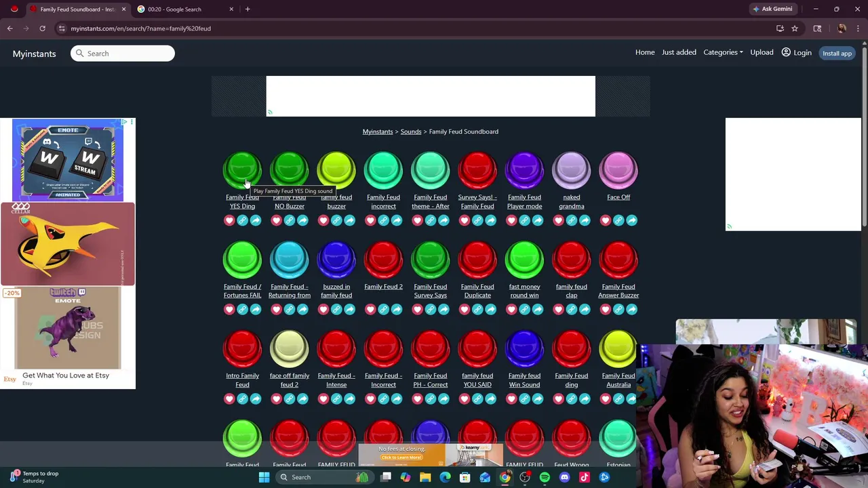This screenshot has height=488, width=868.
Task: Open TikTok from the taskbar
Action: point(585,477)
